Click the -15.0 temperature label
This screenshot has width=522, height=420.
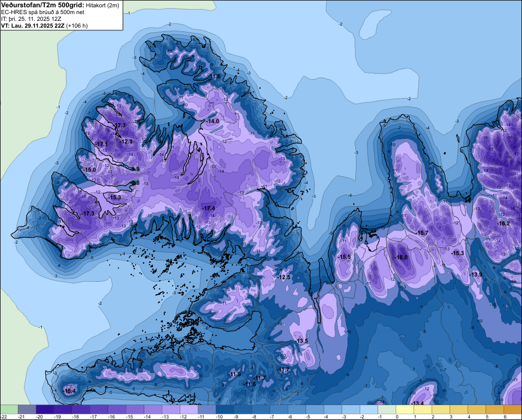click(89, 170)
